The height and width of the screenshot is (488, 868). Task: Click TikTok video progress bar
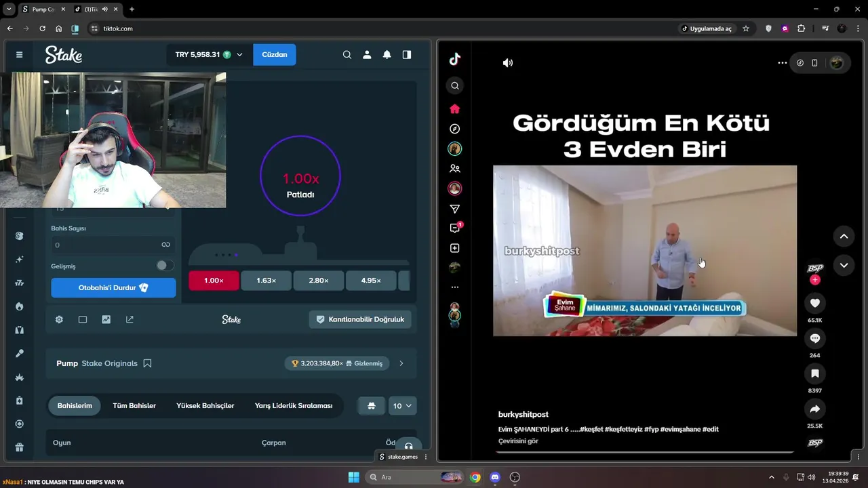(646, 452)
